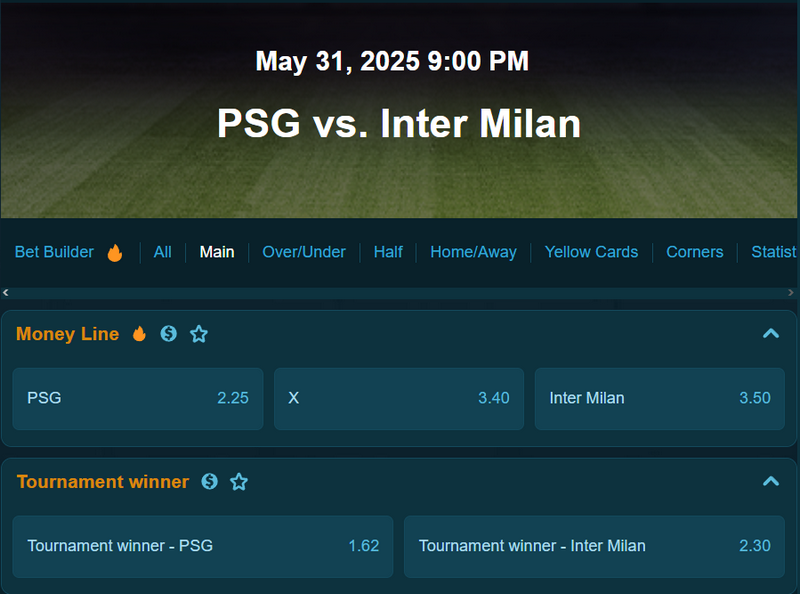Bet on Inter Milan at 3.50
This screenshot has width=800, height=594.
(x=660, y=399)
